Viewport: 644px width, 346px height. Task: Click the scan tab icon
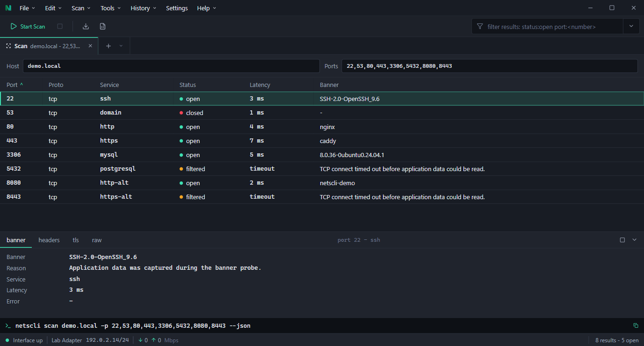pos(8,46)
